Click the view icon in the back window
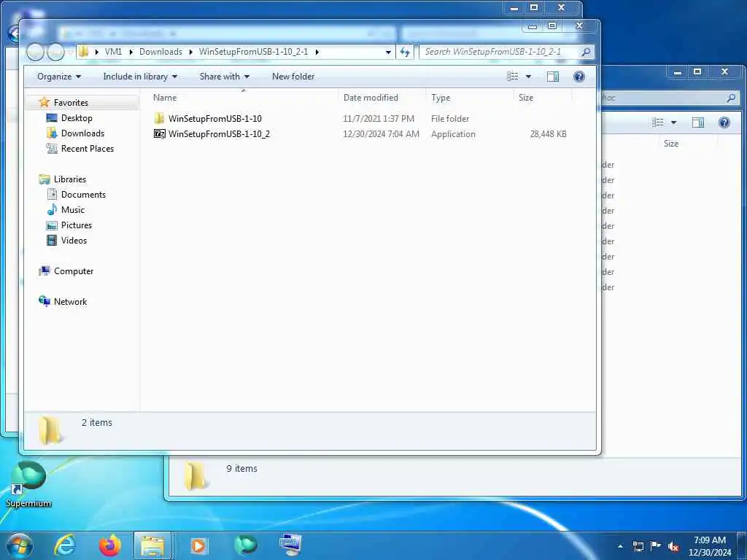This screenshot has width=747, height=560. pos(658,122)
